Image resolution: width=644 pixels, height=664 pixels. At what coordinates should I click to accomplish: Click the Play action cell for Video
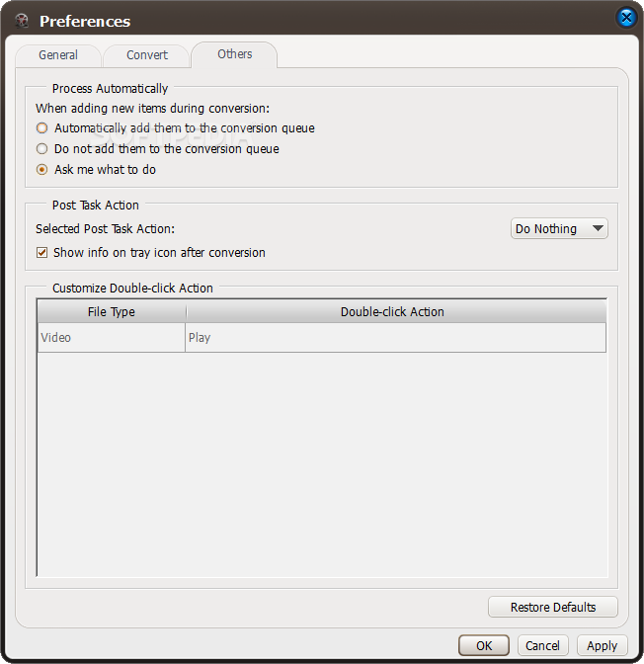pos(395,338)
